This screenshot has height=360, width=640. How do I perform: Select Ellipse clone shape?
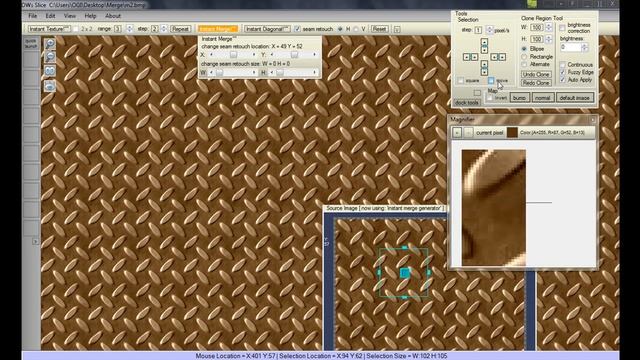coord(524,49)
